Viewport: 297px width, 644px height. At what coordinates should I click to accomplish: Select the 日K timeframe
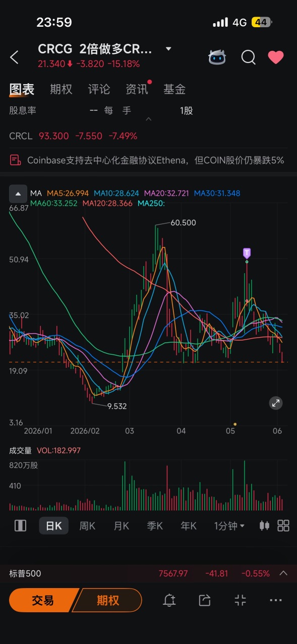53,526
